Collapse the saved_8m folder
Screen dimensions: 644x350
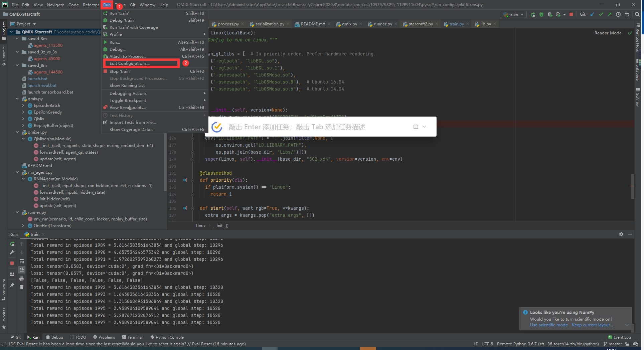point(17,65)
